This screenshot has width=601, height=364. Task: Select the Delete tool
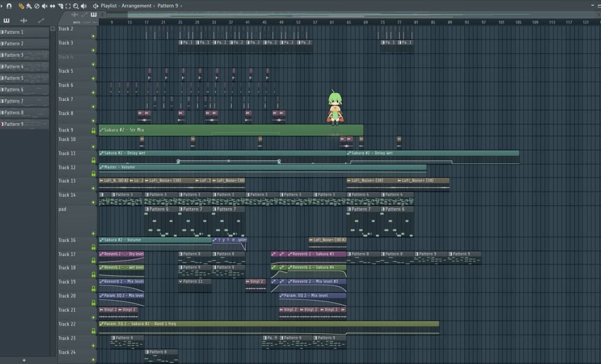pos(37,6)
